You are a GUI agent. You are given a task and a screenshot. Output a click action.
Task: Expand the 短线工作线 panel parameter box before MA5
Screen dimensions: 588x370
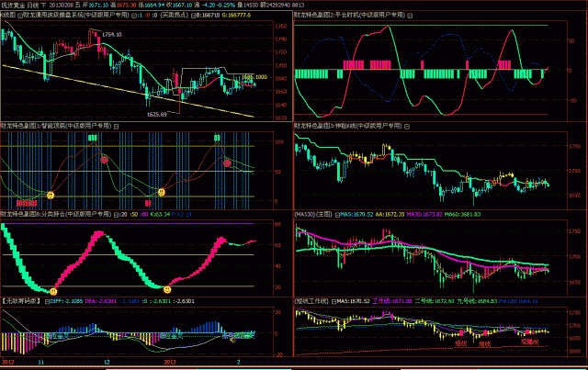(x=334, y=301)
